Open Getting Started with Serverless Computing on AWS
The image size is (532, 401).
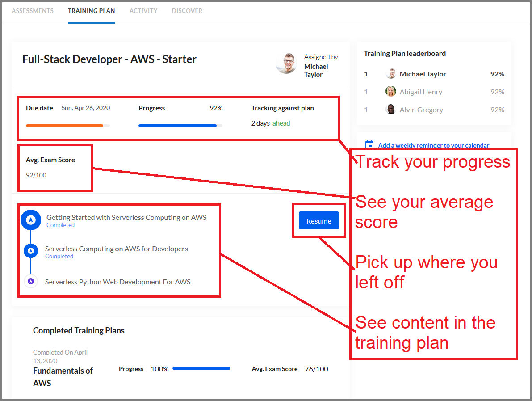pyautogui.click(x=126, y=217)
